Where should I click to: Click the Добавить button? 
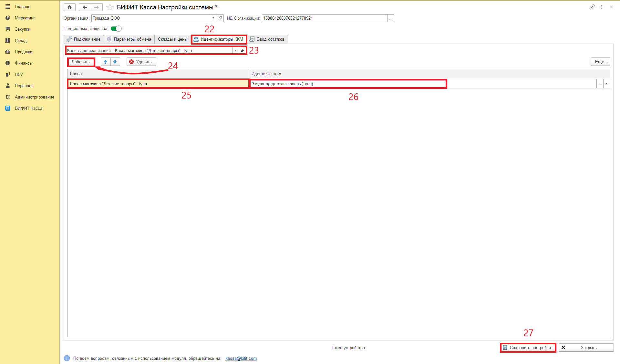pos(81,62)
